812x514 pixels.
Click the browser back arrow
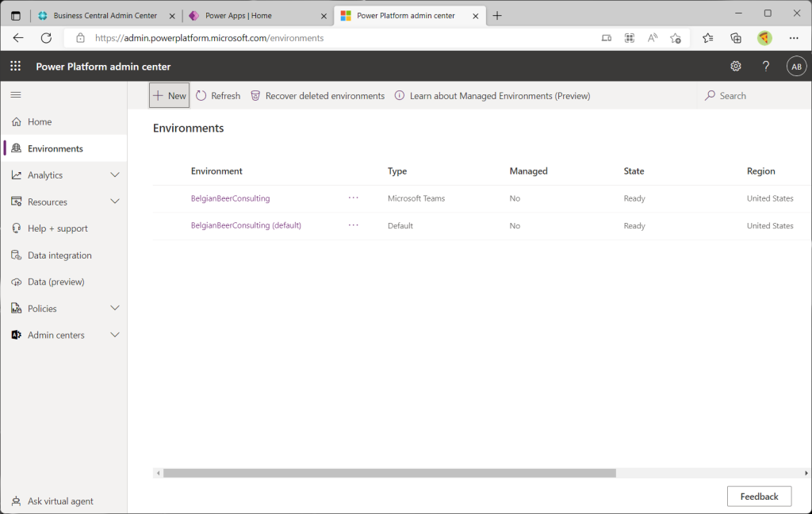[18, 38]
